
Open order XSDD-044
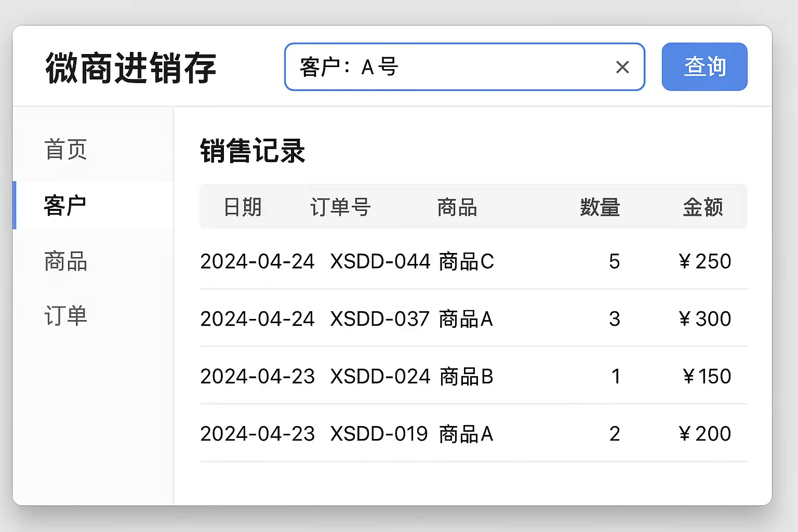click(380, 261)
